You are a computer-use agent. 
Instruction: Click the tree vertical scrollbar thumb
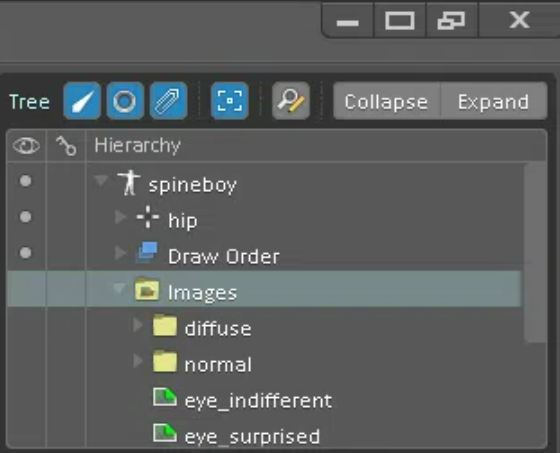tap(536, 253)
